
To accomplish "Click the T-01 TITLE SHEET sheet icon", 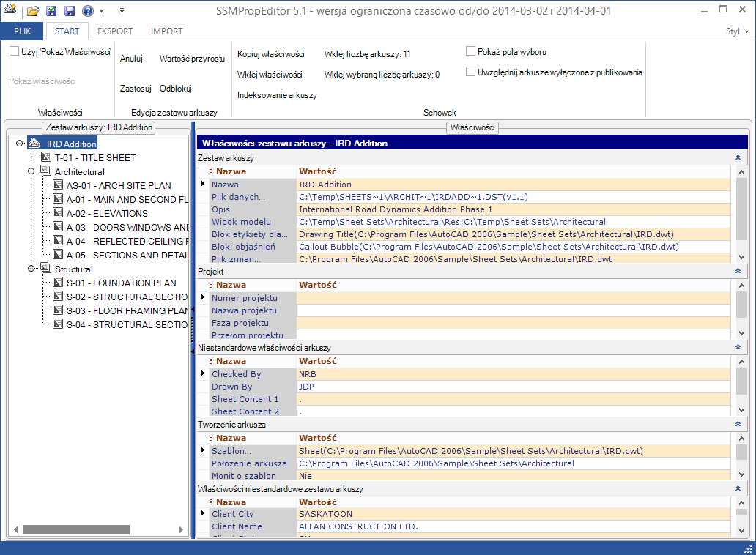I will 46,157.
